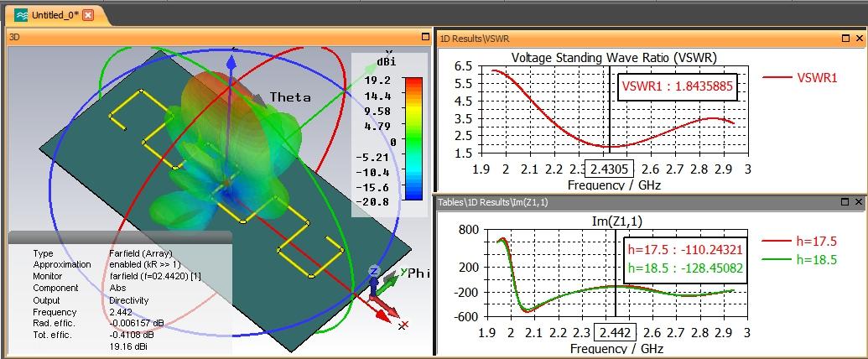Close the Untitled_0 tab with red X

(x=88, y=15)
